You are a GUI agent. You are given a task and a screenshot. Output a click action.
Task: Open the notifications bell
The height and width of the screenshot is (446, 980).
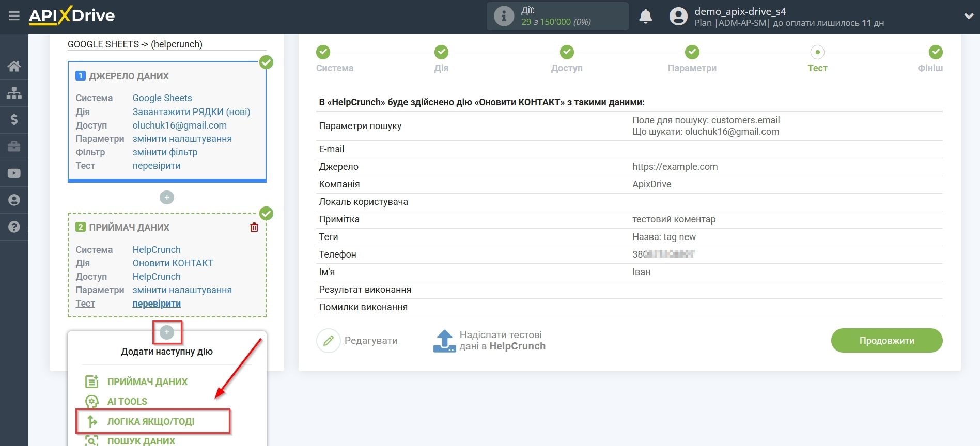tap(645, 17)
